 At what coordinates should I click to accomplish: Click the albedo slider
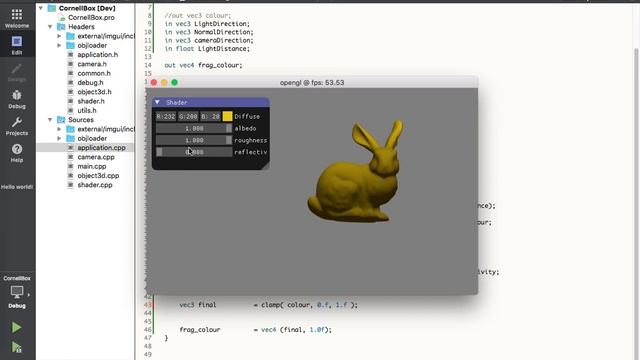point(194,128)
